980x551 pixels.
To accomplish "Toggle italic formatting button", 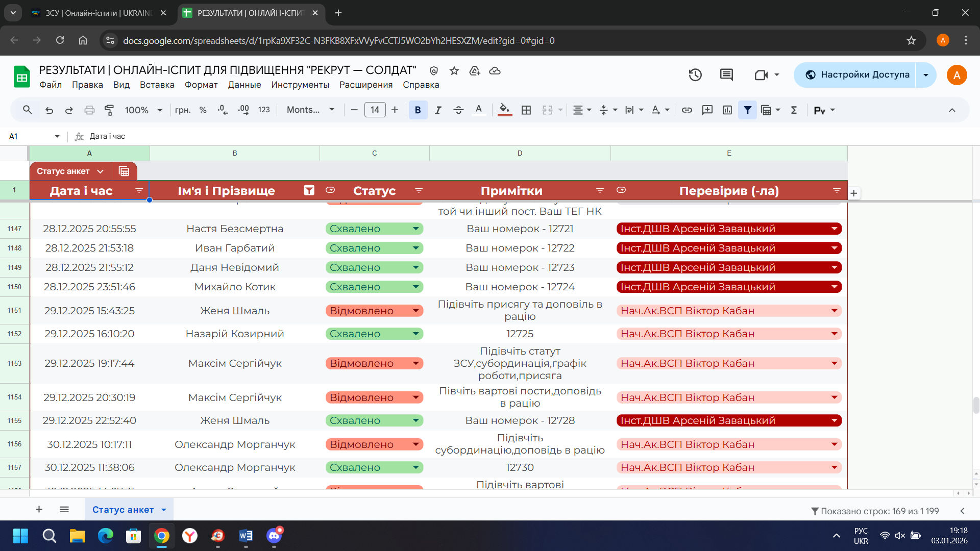I will pyautogui.click(x=437, y=110).
